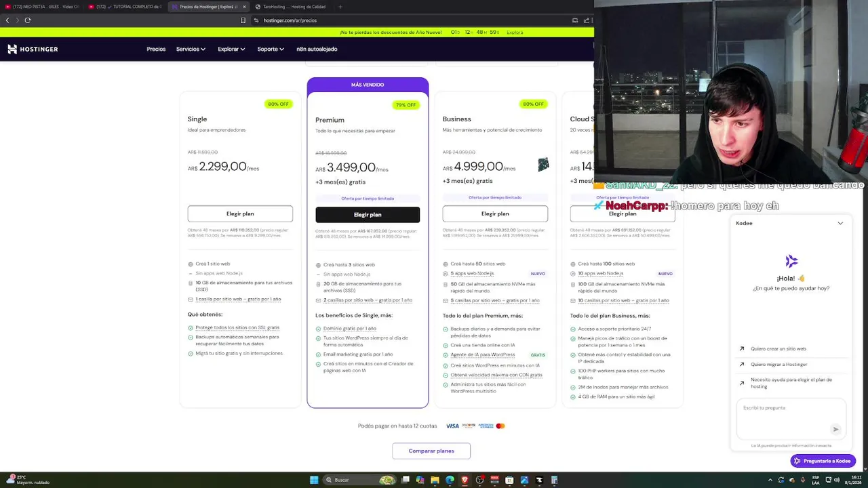The image size is (868, 488).
Task: Switch to TaroHosting browser tab
Action: coord(290,7)
